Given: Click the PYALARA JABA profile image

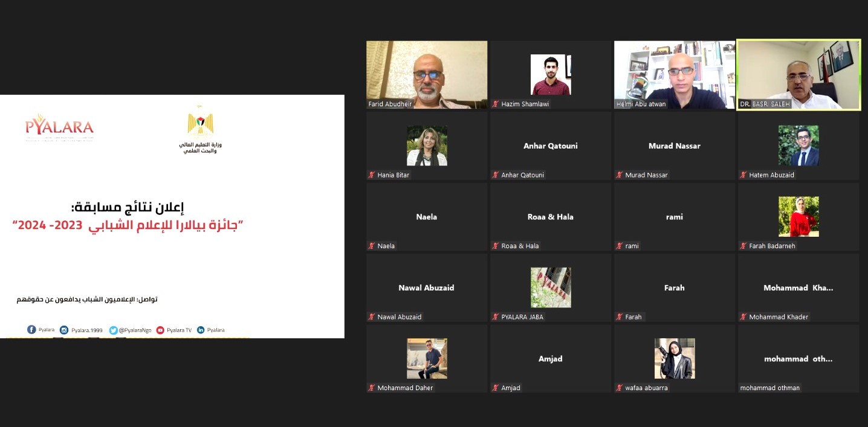Looking at the screenshot, I should point(550,287).
